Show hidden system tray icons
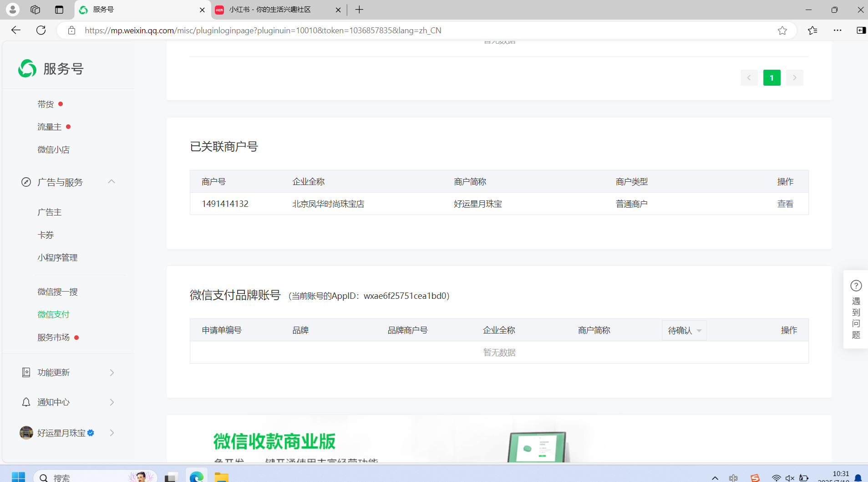 pyautogui.click(x=715, y=478)
